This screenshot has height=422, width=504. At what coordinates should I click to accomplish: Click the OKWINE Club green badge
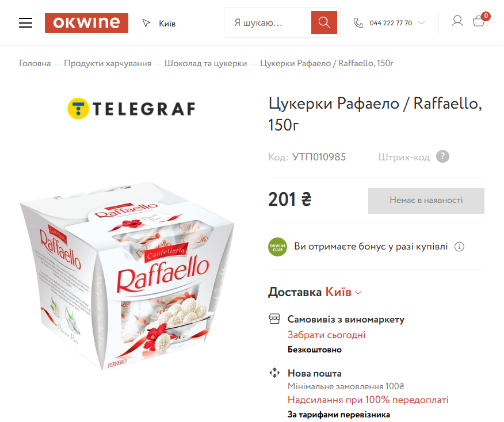(278, 247)
